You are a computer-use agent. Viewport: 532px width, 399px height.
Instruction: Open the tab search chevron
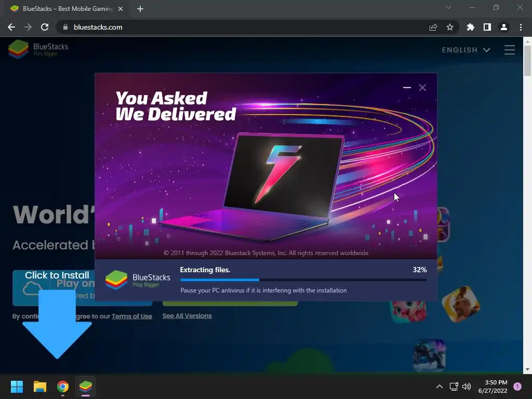pyautogui.click(x=448, y=7)
